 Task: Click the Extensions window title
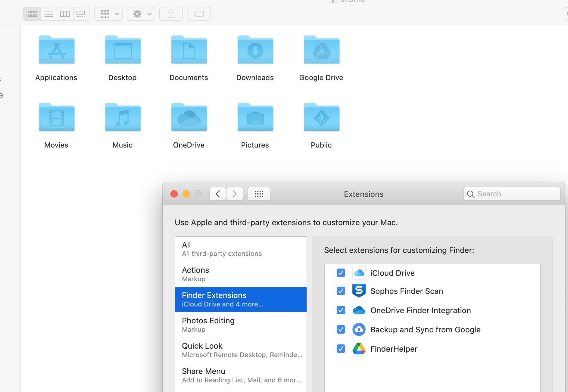click(x=364, y=194)
